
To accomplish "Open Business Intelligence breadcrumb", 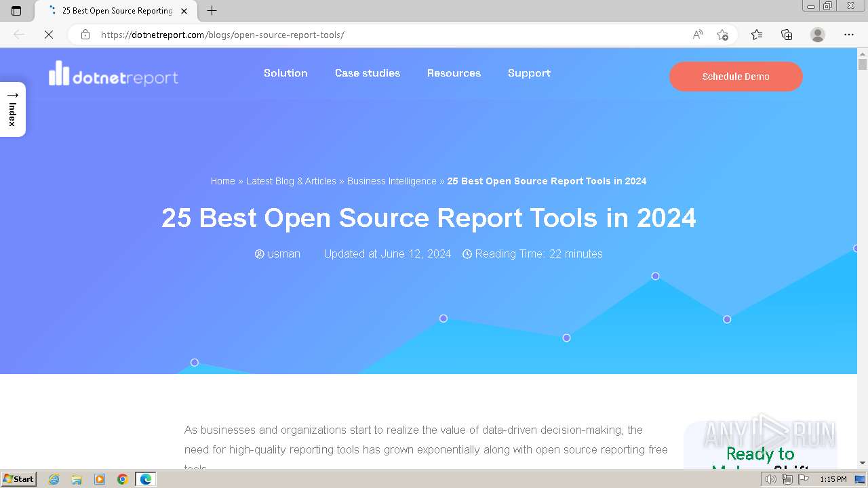I will (392, 181).
